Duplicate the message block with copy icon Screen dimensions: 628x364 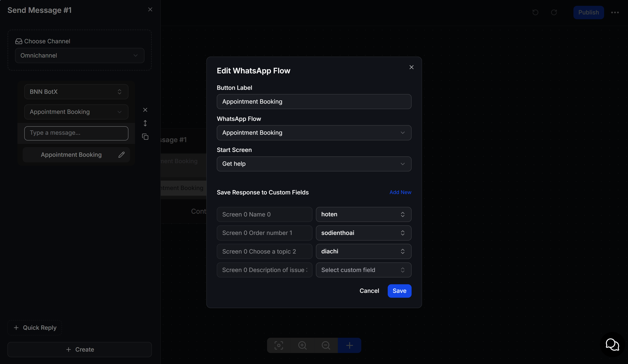point(145,137)
